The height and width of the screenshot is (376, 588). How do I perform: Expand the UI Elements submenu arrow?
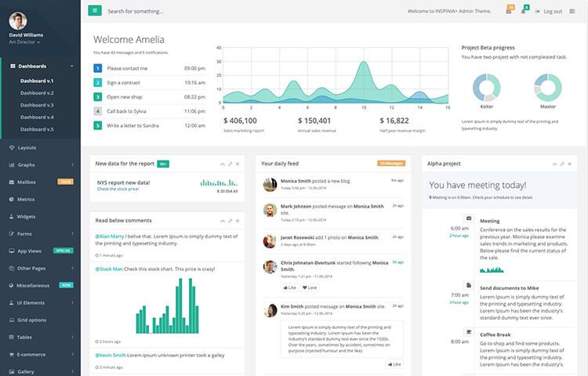pos(72,302)
